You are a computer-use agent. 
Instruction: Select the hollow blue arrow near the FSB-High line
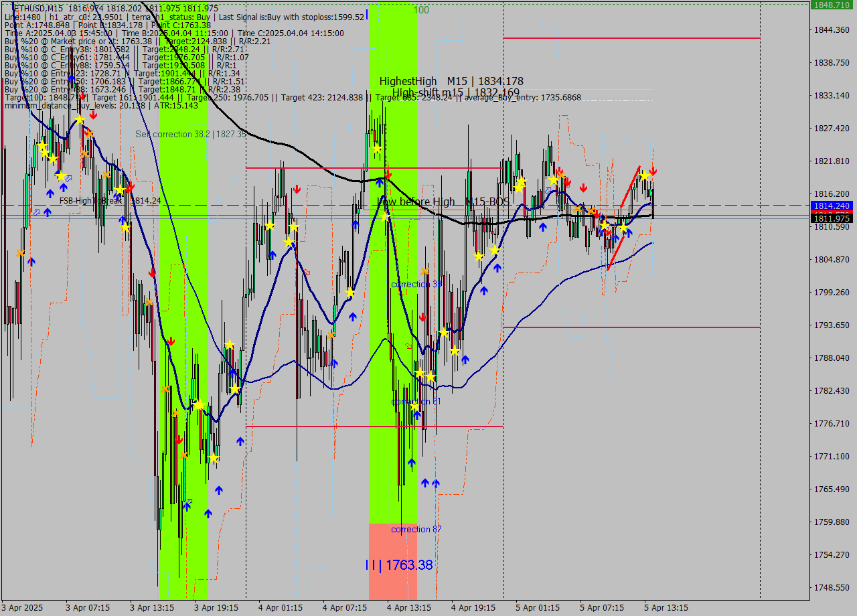[36, 212]
